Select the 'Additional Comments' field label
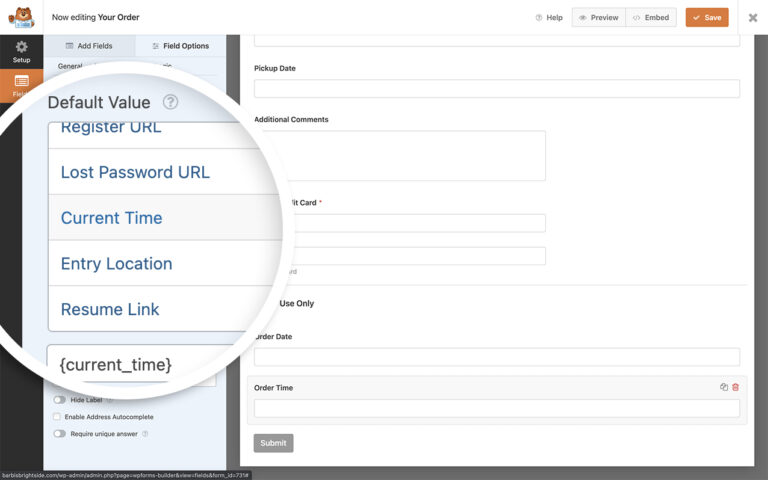The image size is (768, 480). point(291,119)
